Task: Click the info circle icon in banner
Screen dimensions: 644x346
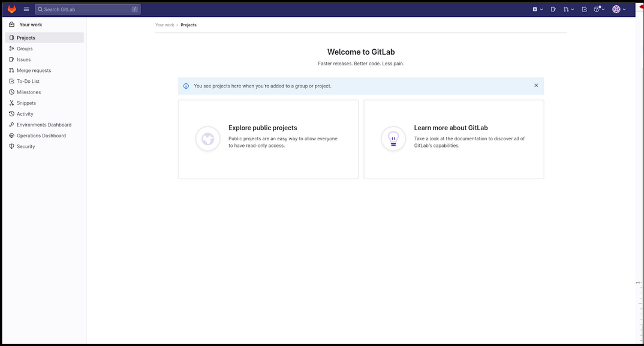Action: pyautogui.click(x=186, y=86)
